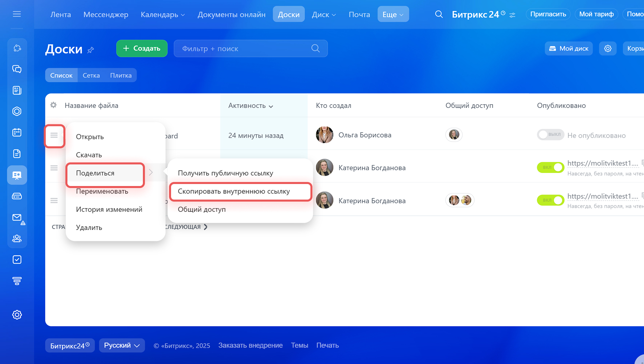
Task: Enable the ВЫКЛ publish toggle for first board
Action: point(550,135)
